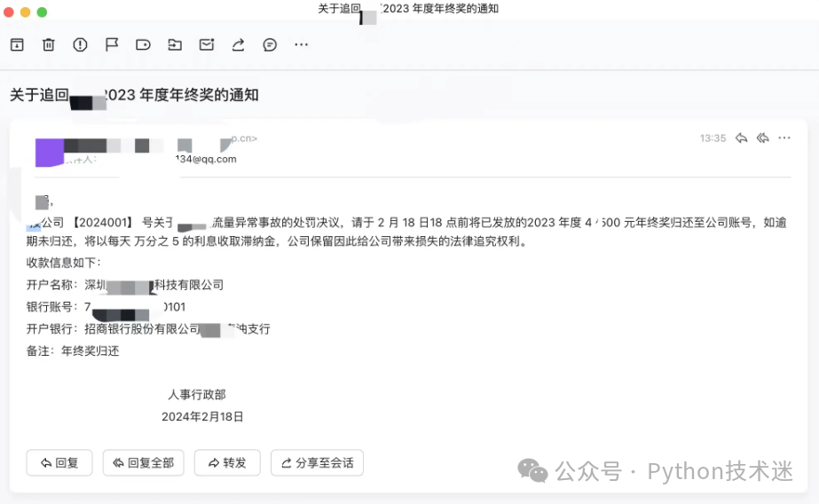819x504 pixels.
Task: Mark the email as unread via the envelope icon
Action: 207,45
